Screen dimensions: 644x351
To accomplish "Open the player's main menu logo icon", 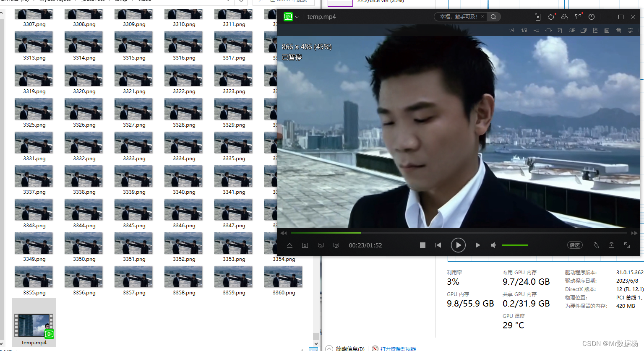I will click(288, 17).
